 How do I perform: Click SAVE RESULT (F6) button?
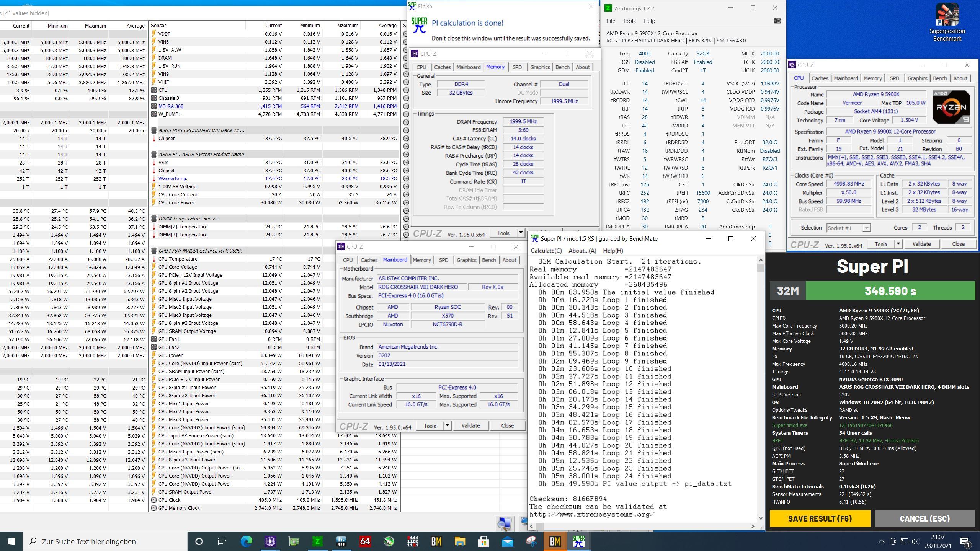[820, 518]
